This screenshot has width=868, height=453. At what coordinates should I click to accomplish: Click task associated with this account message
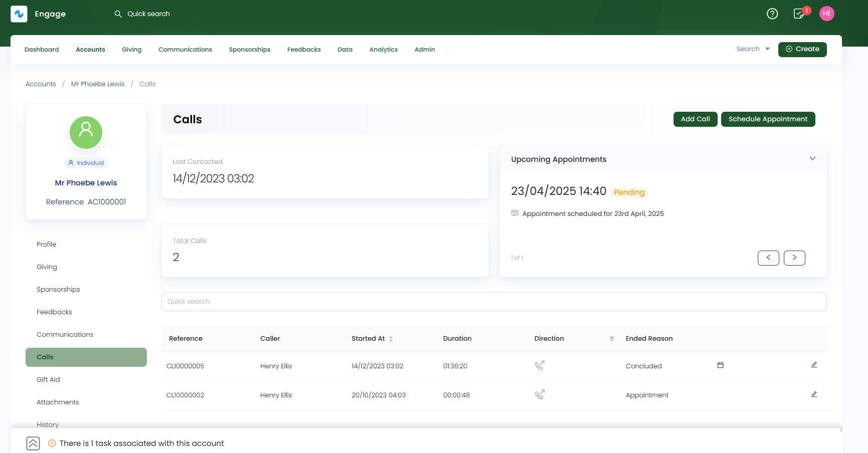coord(141,443)
